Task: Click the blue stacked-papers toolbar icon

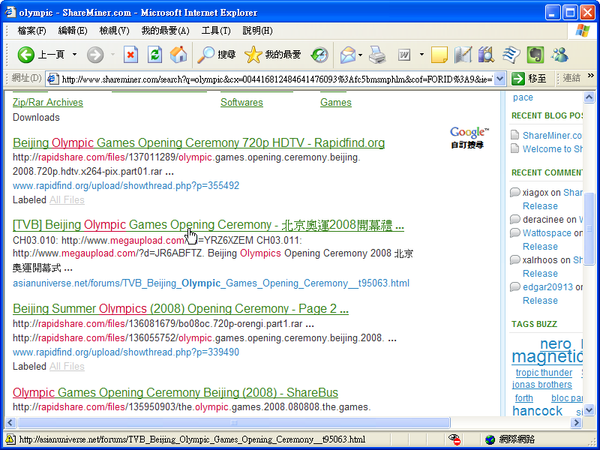Action: [511, 55]
